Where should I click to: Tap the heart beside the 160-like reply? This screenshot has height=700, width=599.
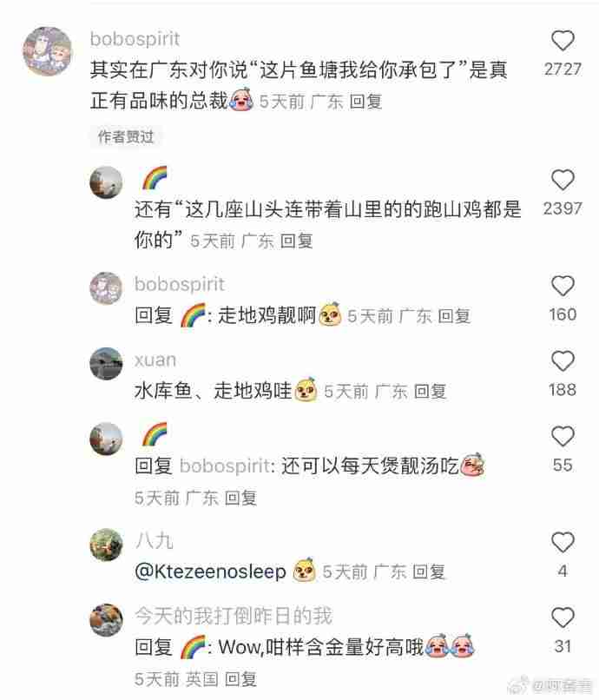point(563,286)
